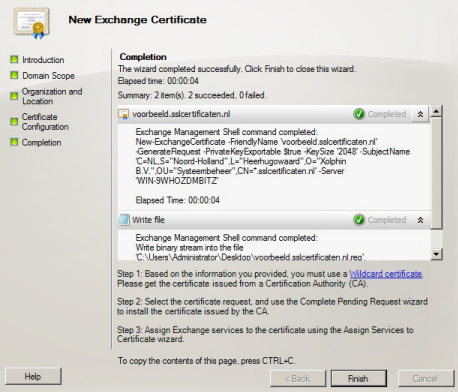Click the greyed Back button
This screenshot has width=458, height=392.
[298, 379]
